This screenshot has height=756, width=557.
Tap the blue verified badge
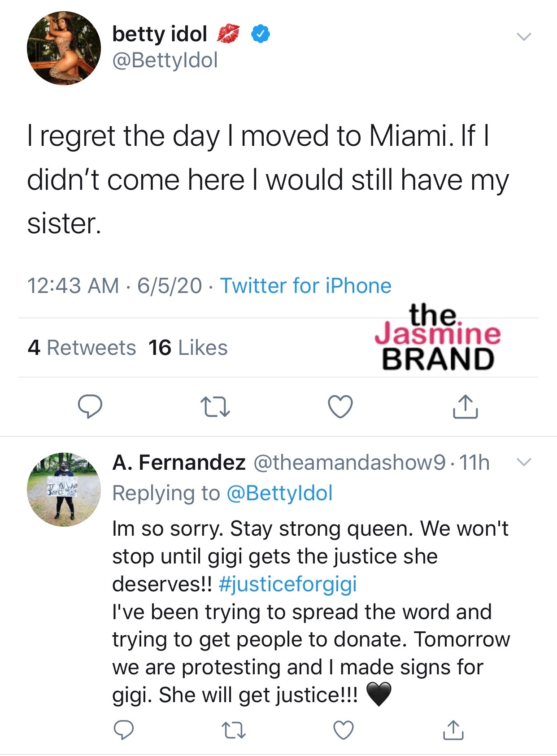click(x=260, y=34)
